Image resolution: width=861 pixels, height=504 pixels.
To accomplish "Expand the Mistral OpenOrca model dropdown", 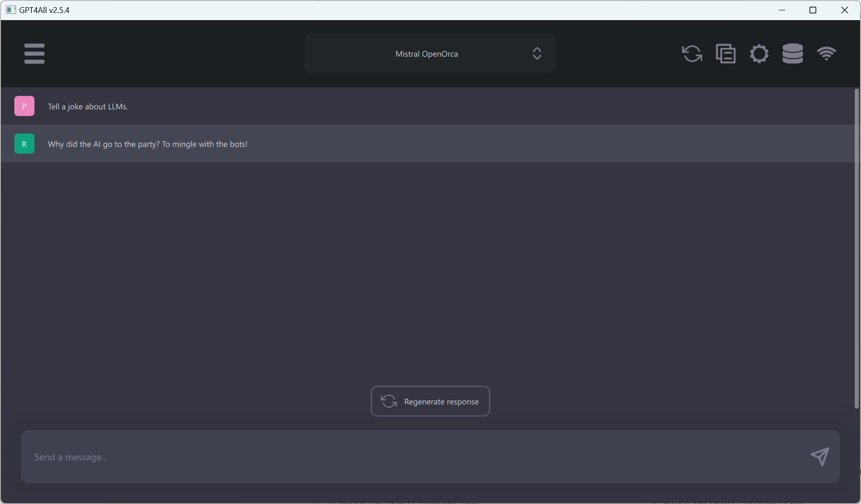I will [426, 54].
